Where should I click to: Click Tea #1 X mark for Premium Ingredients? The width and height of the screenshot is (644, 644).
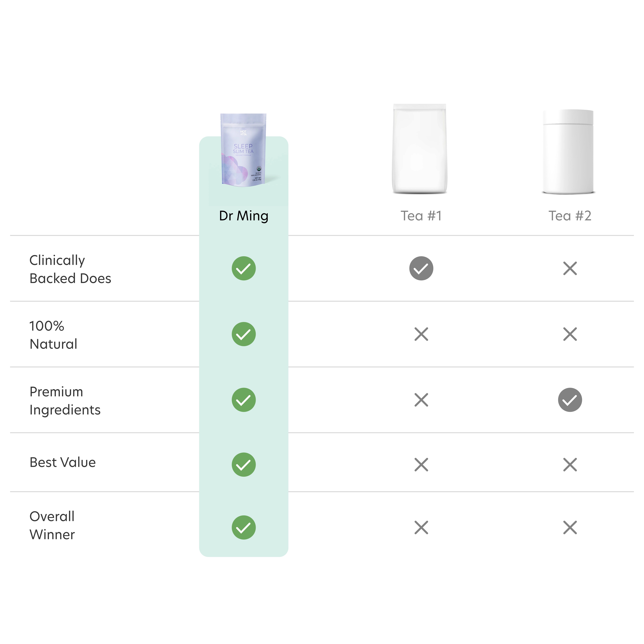click(x=421, y=400)
